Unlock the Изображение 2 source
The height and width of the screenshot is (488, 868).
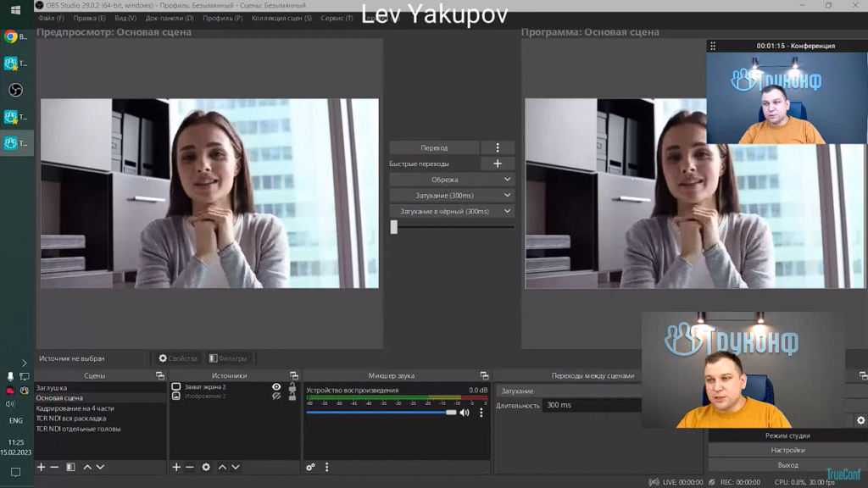[x=292, y=396]
